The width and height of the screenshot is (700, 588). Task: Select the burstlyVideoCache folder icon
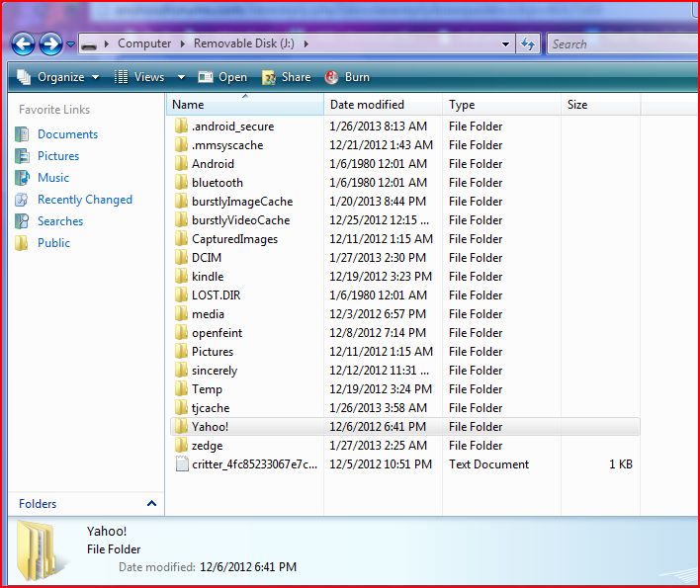coord(181,220)
